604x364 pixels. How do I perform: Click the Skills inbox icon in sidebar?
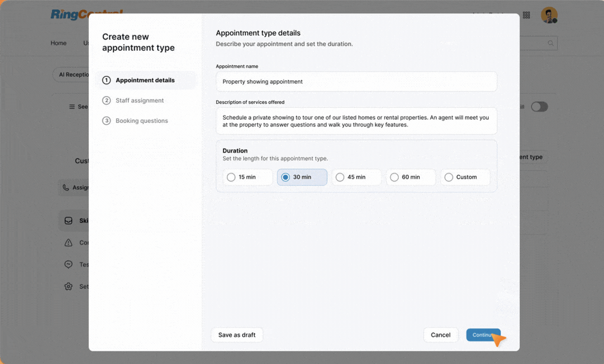[x=68, y=221]
